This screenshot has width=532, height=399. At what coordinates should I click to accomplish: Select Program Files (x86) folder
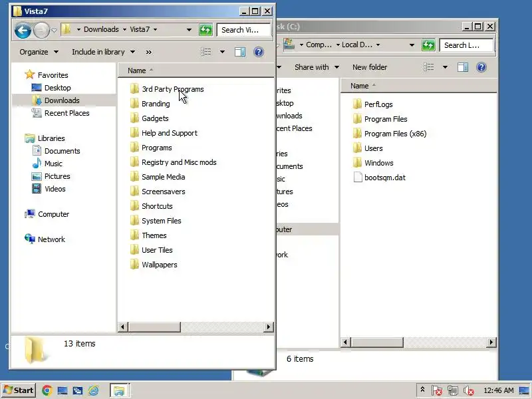[x=390, y=134]
